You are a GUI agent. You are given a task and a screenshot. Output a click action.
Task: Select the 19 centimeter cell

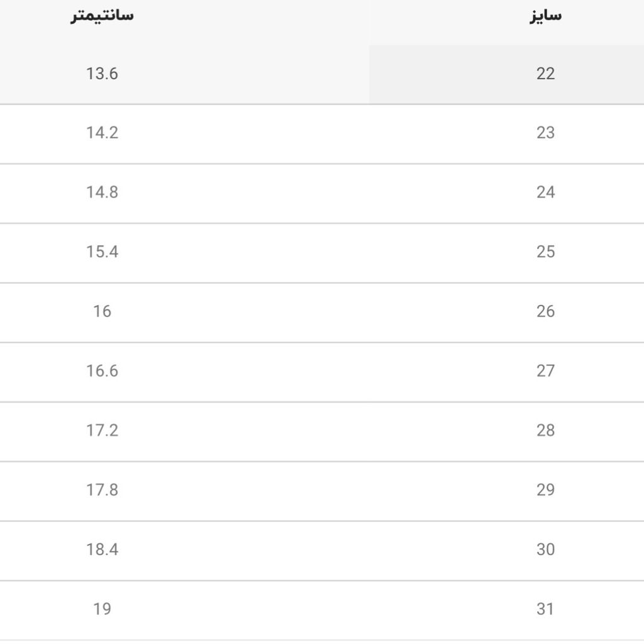tap(102, 609)
